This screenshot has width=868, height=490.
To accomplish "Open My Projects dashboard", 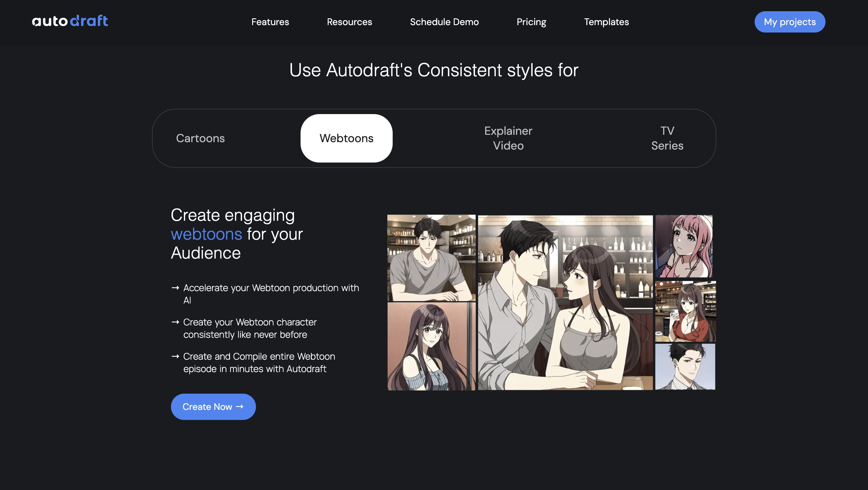I will [x=790, y=22].
